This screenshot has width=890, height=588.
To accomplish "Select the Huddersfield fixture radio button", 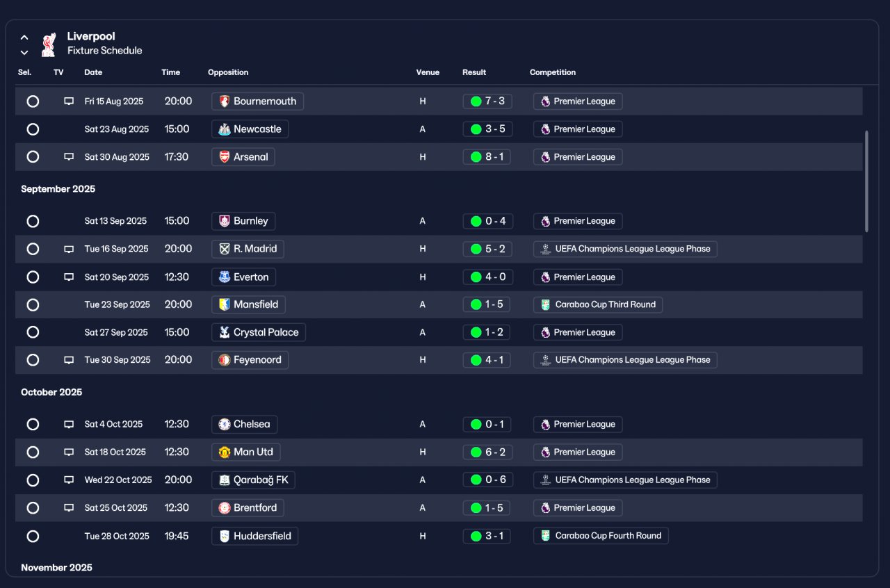I will 33,536.
